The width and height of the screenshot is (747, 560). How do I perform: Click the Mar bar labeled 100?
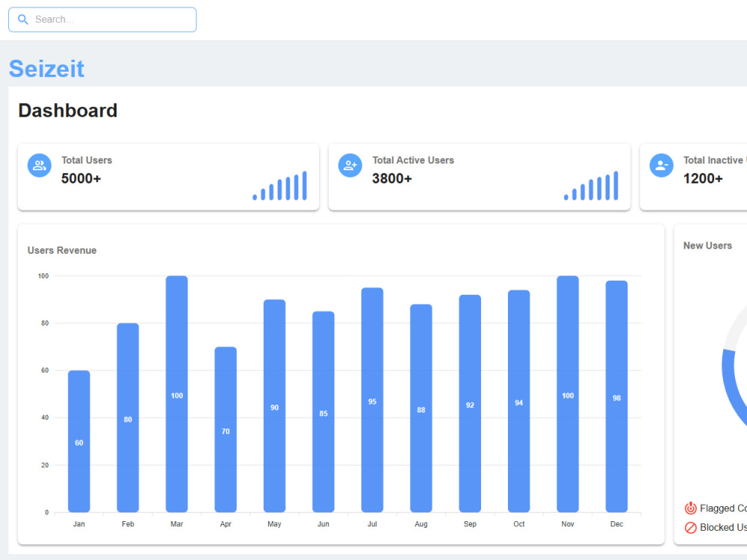(177, 394)
